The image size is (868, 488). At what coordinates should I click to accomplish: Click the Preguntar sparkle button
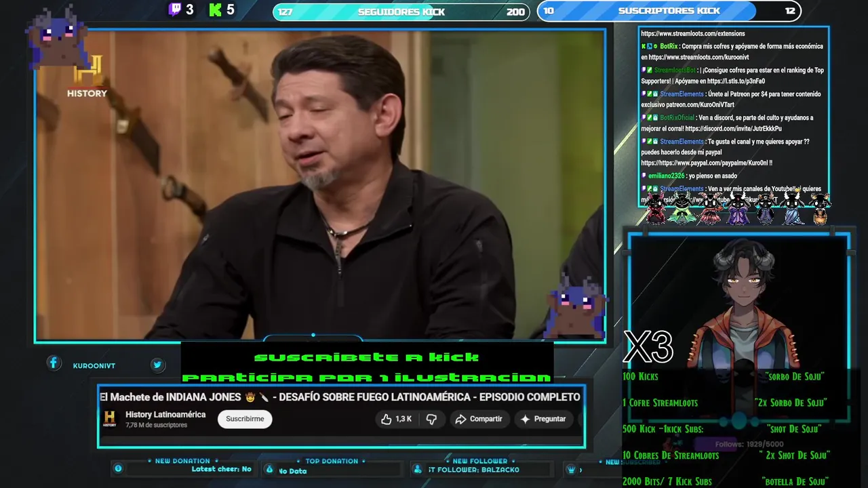tap(543, 420)
